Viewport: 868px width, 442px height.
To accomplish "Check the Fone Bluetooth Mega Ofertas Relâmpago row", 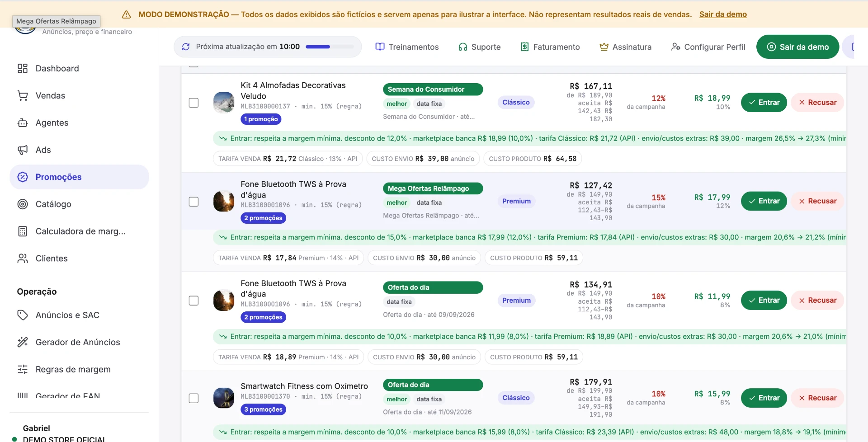I will click(x=193, y=202).
